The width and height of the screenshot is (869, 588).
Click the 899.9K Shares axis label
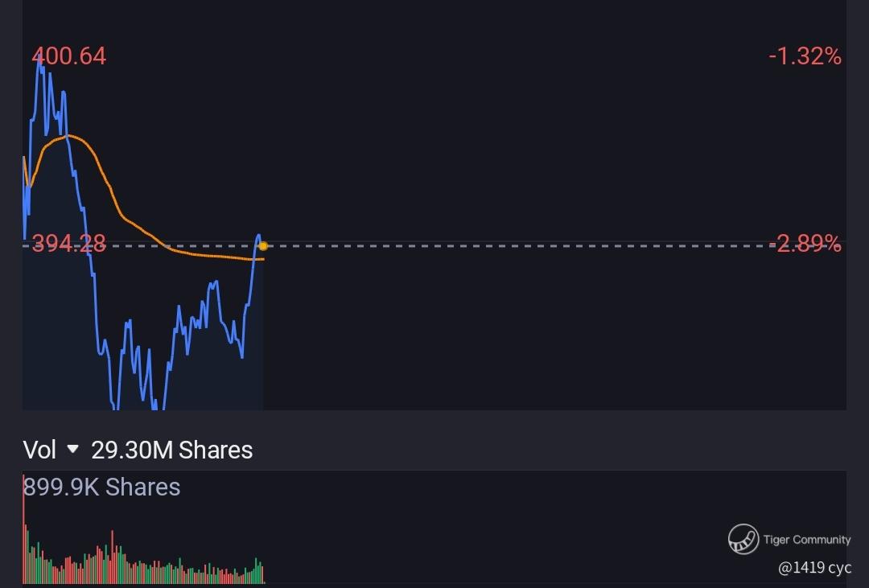[x=101, y=487]
